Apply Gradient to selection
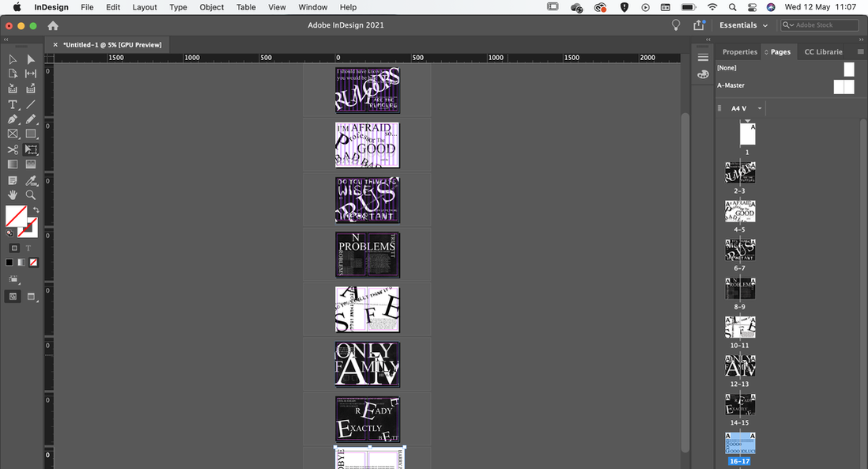The height and width of the screenshot is (469, 868). click(x=21, y=263)
